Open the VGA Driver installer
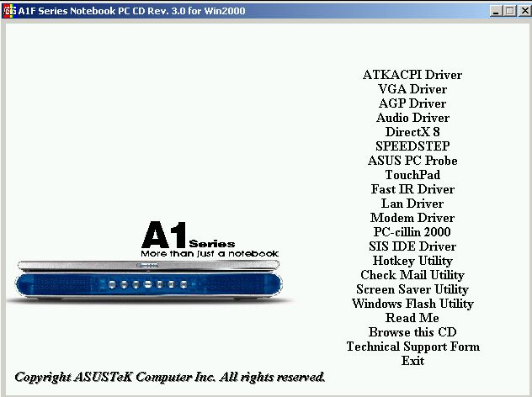The image size is (532, 397). click(x=412, y=89)
